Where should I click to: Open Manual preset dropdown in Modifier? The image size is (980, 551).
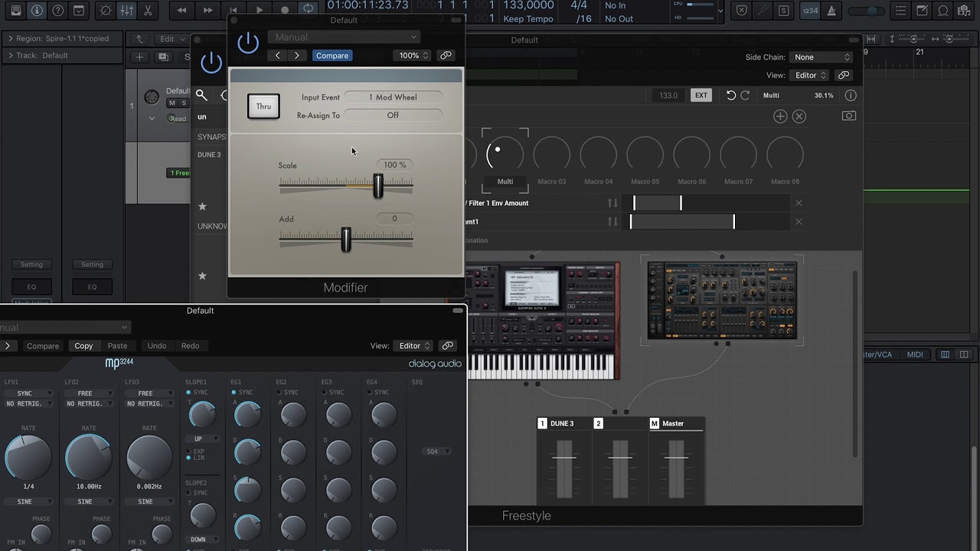(x=344, y=37)
